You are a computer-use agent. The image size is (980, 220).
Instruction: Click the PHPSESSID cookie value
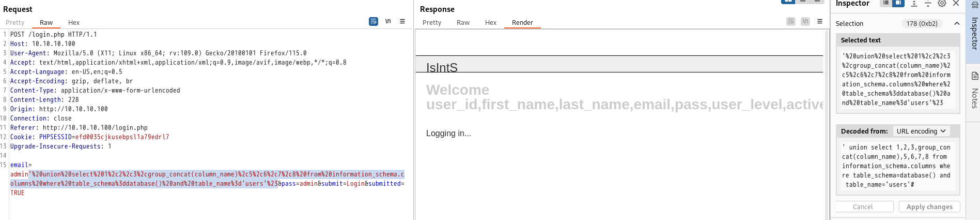pos(122,137)
